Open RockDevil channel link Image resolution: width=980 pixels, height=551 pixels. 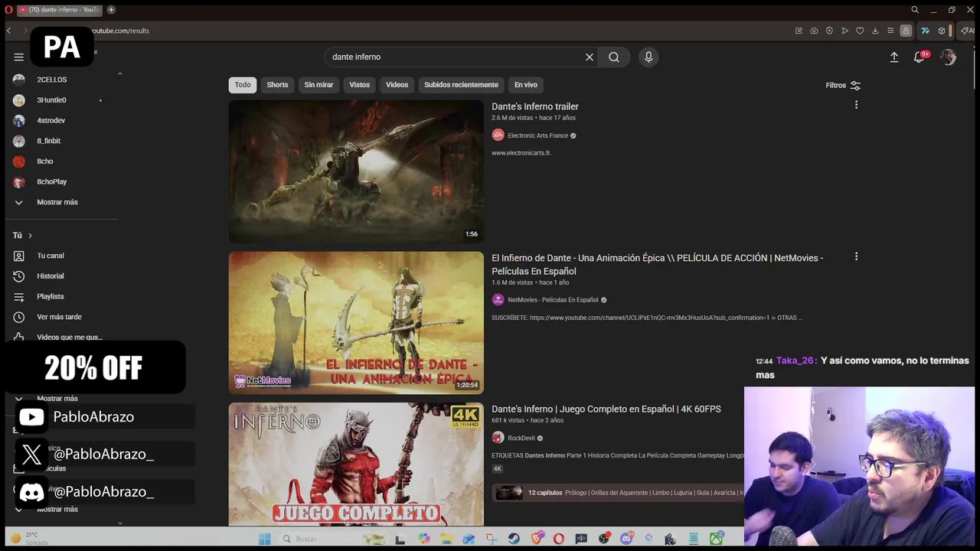[x=521, y=439]
